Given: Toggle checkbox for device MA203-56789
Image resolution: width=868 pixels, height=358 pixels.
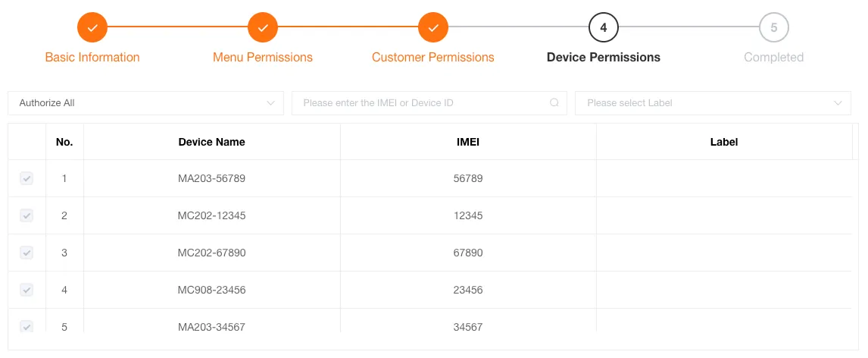Looking at the screenshot, I should pyautogui.click(x=27, y=179).
